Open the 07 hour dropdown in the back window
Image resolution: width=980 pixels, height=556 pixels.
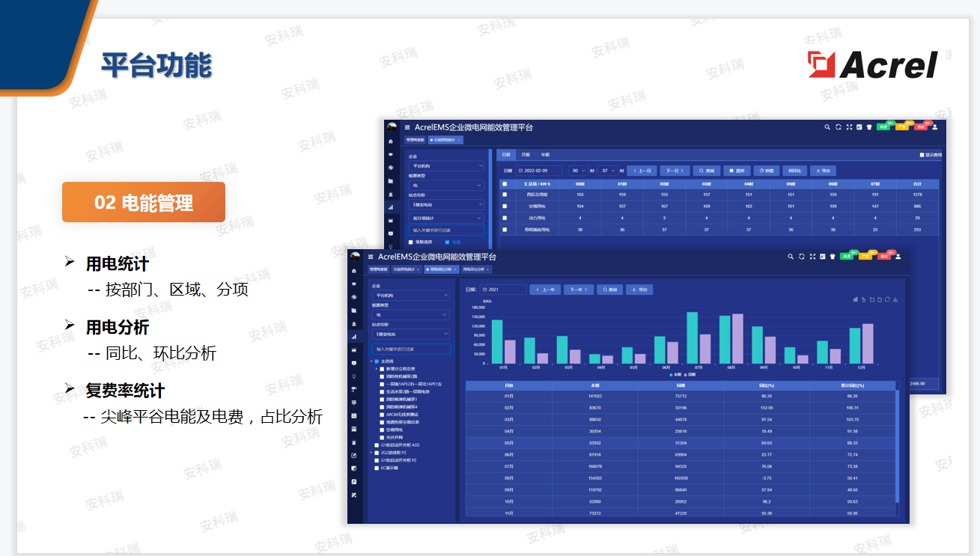coord(608,171)
